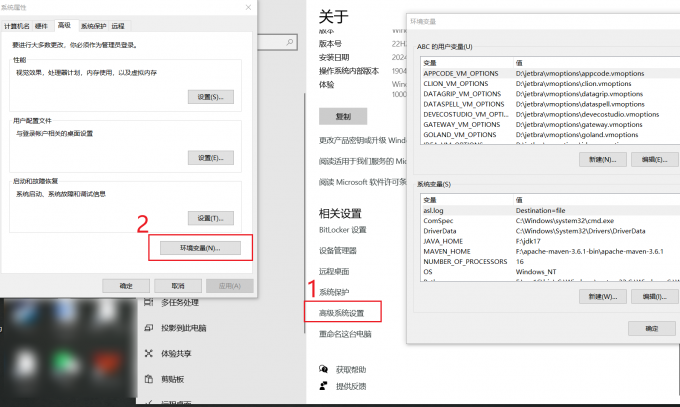Select DATASPELL_VM_OPTIONS user variable row
This screenshot has width=680, height=407.
click(x=550, y=104)
